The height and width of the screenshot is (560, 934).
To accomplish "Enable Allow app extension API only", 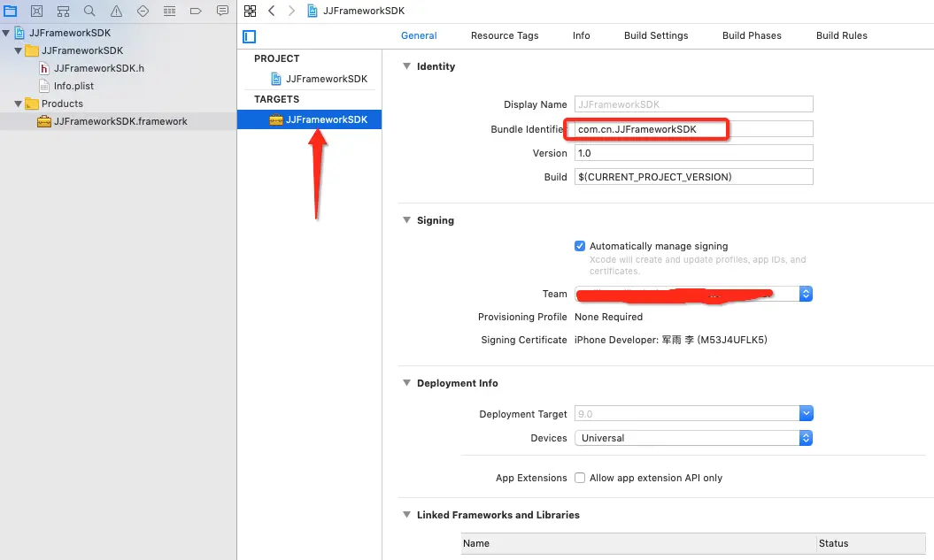I will [580, 478].
